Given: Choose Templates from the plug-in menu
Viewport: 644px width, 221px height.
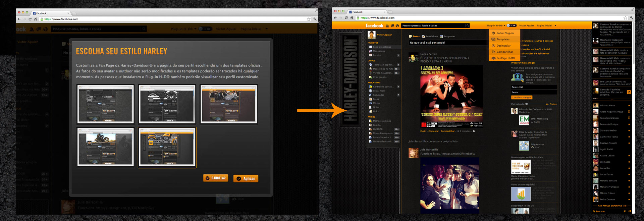Looking at the screenshot, I should point(503,39).
